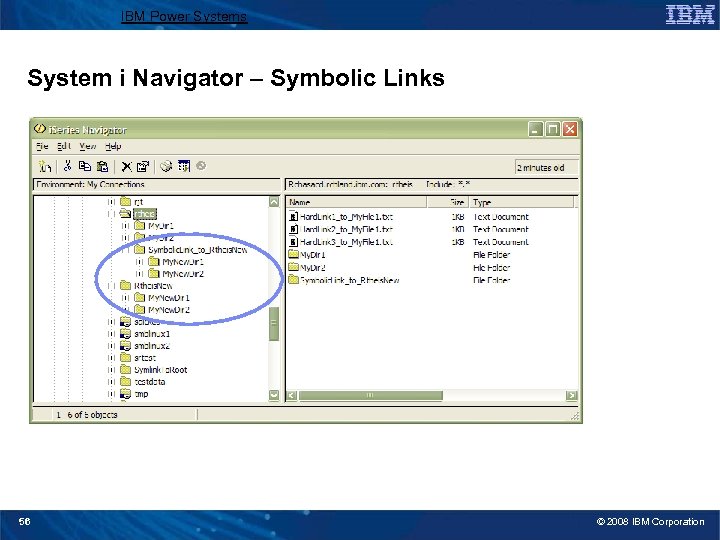Image resolution: width=720 pixels, height=540 pixels.
Task: Expand the srtest tree node
Action: coord(111,358)
